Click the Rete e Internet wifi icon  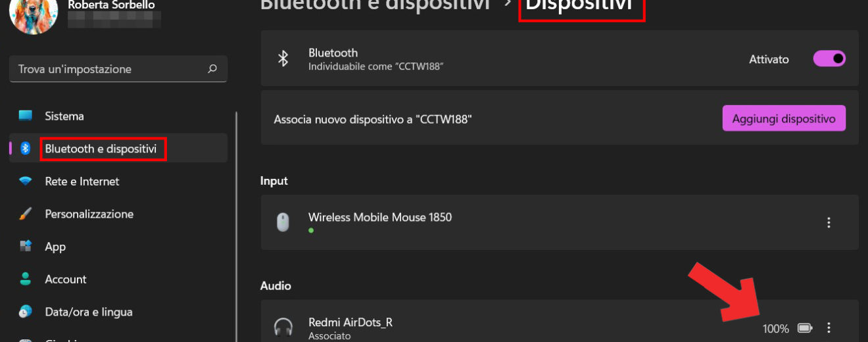(26, 181)
